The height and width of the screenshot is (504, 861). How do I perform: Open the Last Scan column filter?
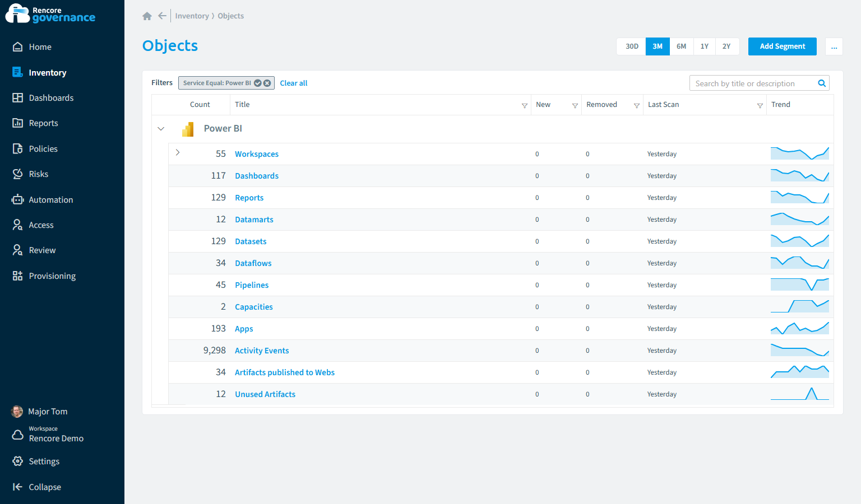[760, 105]
